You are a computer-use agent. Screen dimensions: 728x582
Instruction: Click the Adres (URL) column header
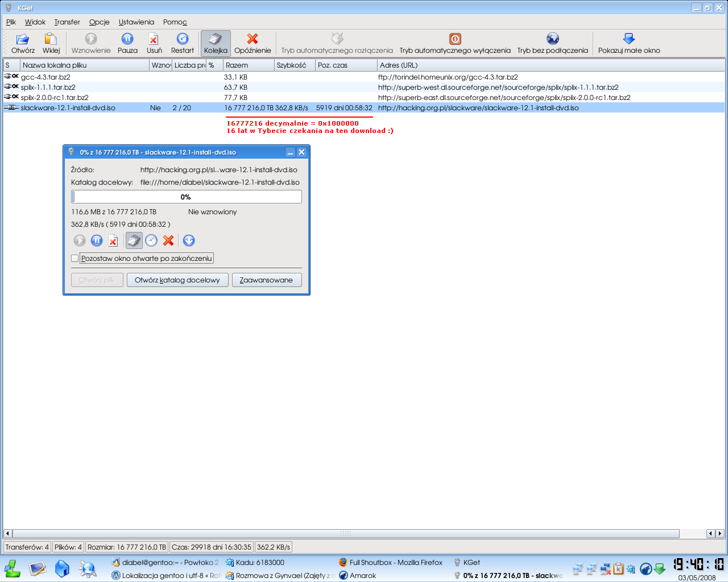[x=551, y=65]
